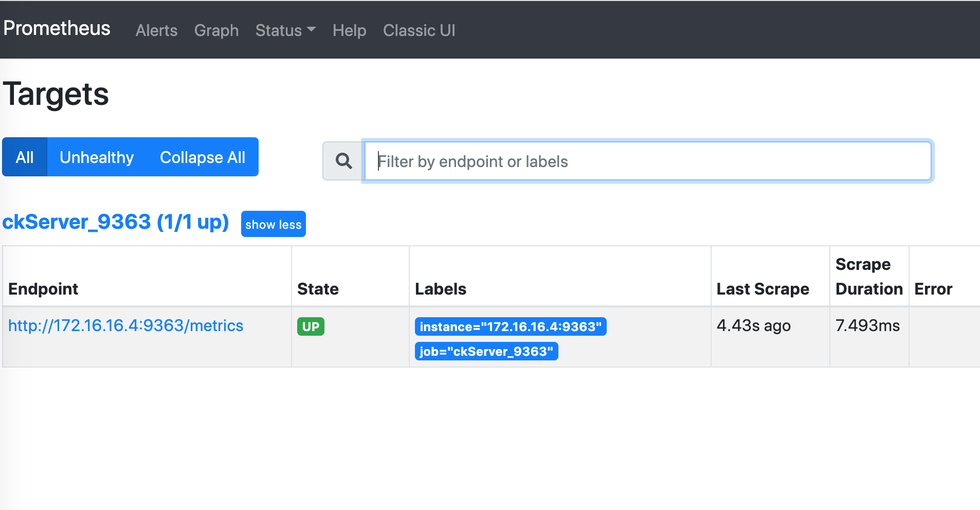The image size is (980, 510).
Task: Focus the filter by endpoint or labels field
Action: coord(648,161)
